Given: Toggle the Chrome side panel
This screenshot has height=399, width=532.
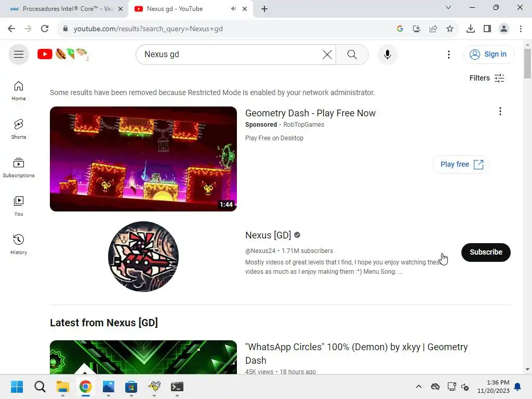Looking at the screenshot, I should point(487,29).
